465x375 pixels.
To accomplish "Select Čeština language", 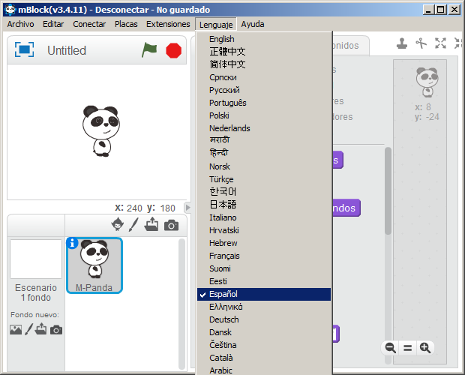I will [264, 345].
